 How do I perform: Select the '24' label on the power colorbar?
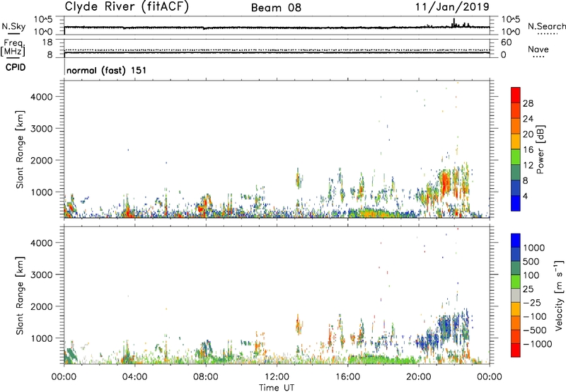click(528, 119)
